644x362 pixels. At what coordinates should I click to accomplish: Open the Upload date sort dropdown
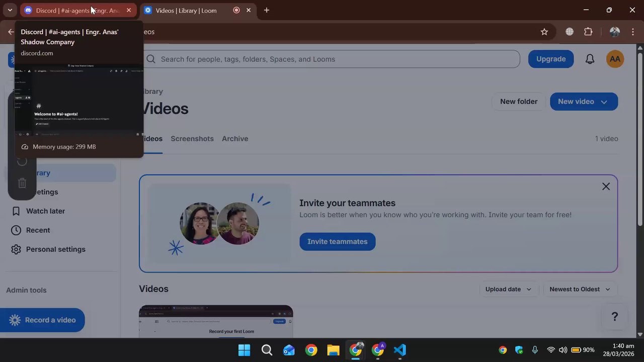coord(508,289)
